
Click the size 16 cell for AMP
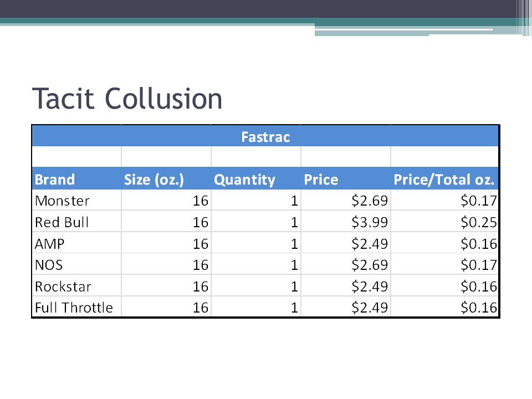click(166, 243)
